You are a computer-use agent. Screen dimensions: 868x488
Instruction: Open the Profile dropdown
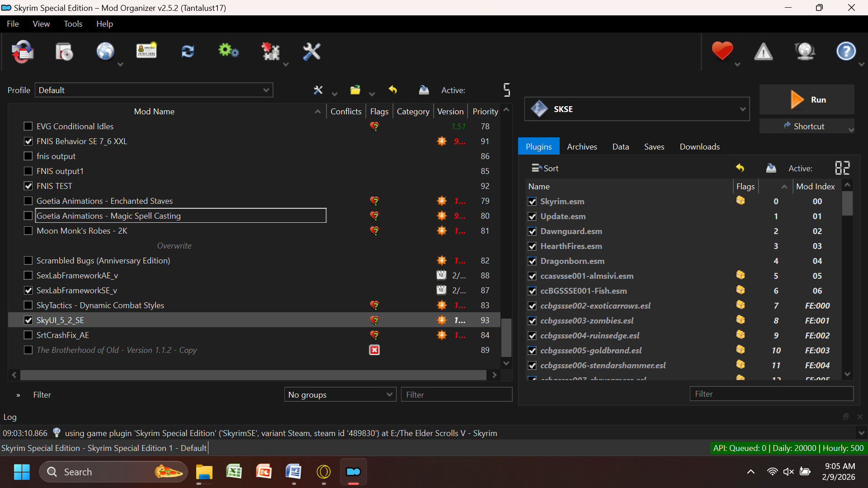(x=154, y=90)
